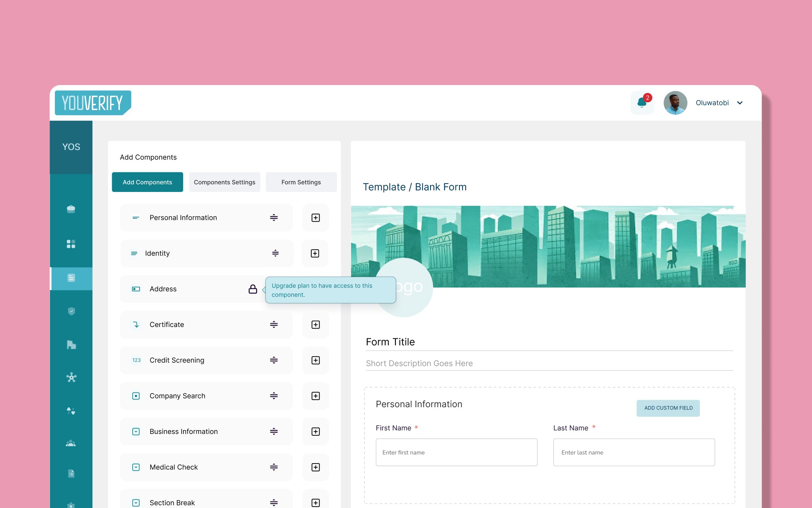
Task: Select the Add Components tab
Action: click(147, 183)
